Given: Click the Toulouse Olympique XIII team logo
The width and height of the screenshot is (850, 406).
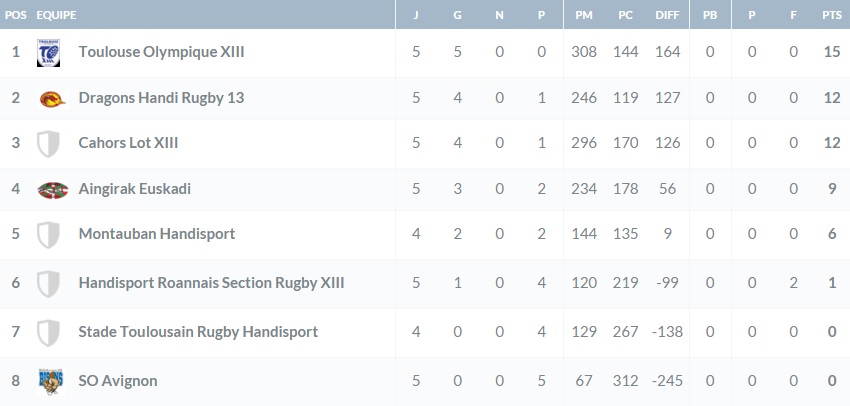Looking at the screenshot, I should [x=48, y=52].
